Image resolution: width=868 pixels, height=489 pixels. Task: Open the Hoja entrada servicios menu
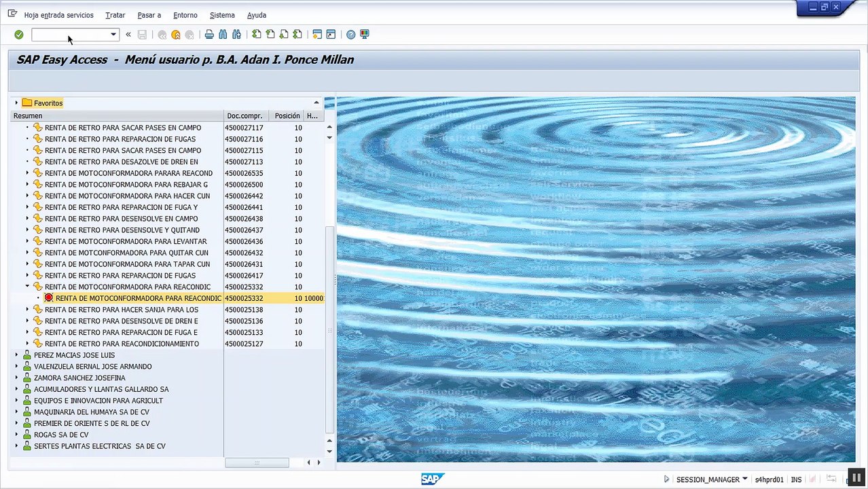tap(58, 15)
